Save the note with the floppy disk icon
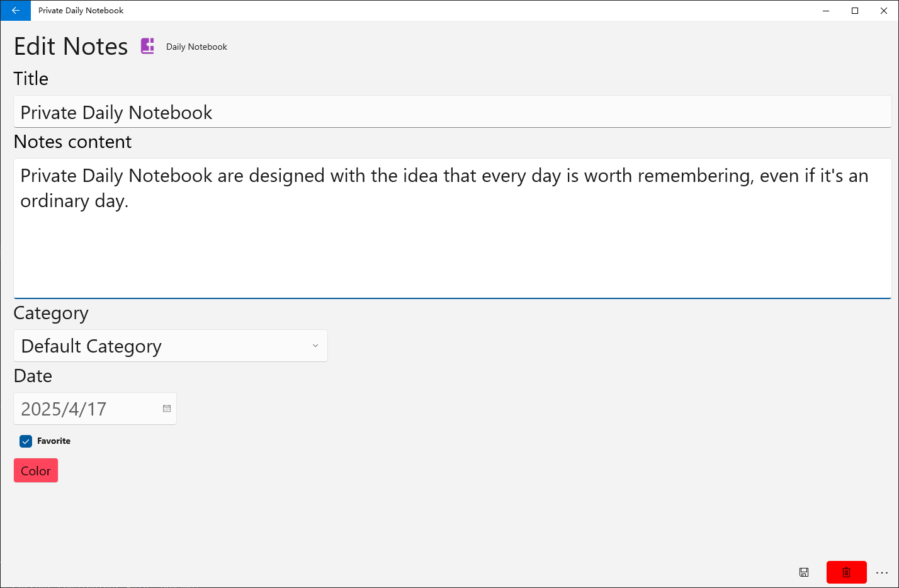The width and height of the screenshot is (899, 588). 804,572
